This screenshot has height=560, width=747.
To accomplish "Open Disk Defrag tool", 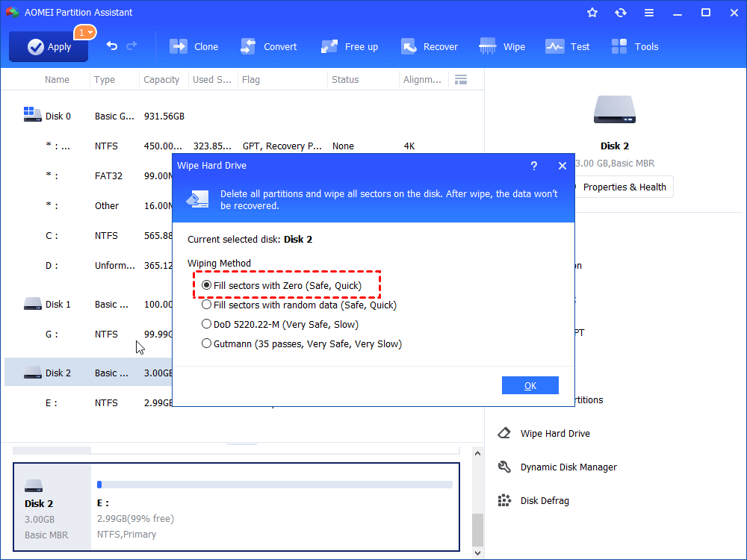I will point(545,501).
